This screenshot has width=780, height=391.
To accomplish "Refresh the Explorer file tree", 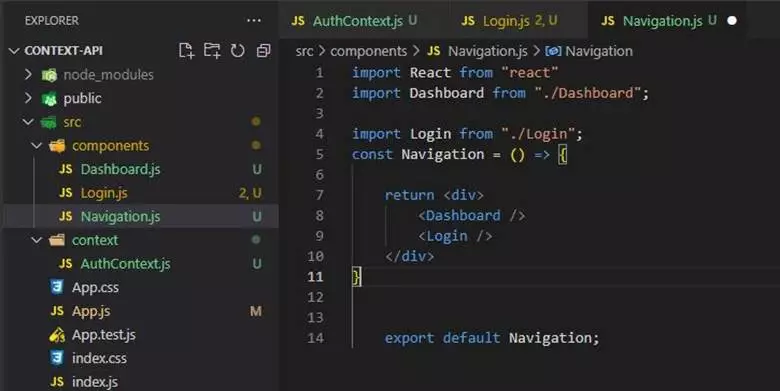I will tap(238, 51).
